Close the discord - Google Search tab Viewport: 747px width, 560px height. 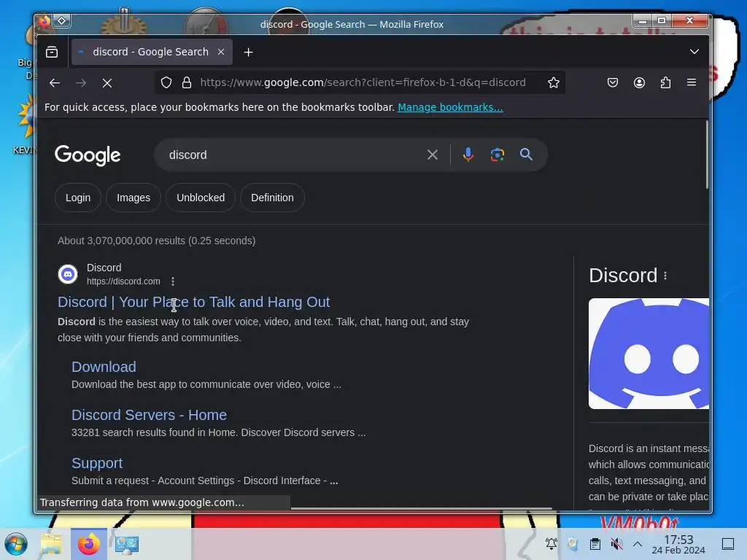pos(221,52)
